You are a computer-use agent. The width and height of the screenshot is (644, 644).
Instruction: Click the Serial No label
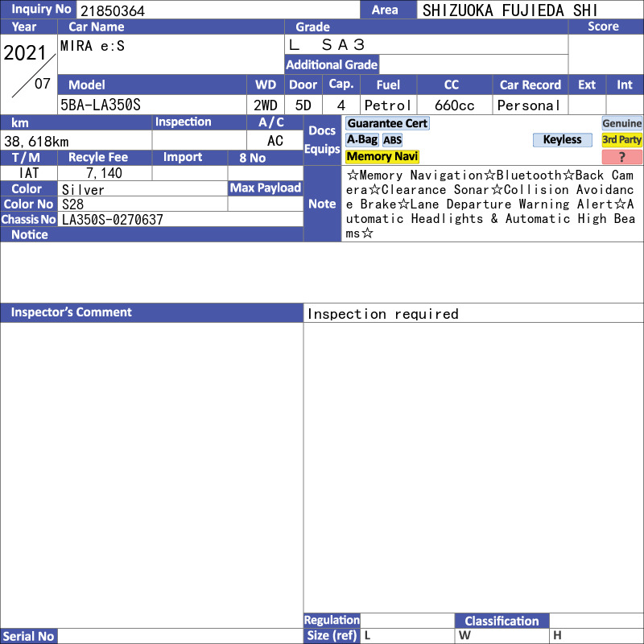(x=28, y=636)
